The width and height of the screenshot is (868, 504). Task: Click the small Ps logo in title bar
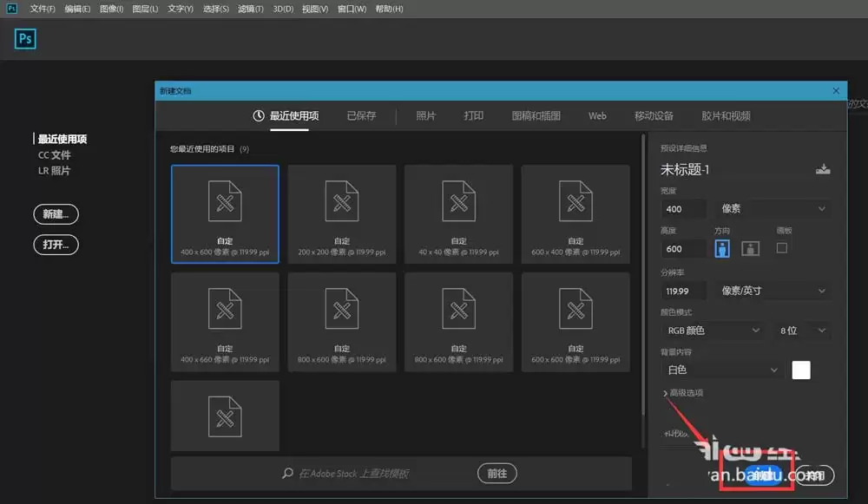click(11, 9)
